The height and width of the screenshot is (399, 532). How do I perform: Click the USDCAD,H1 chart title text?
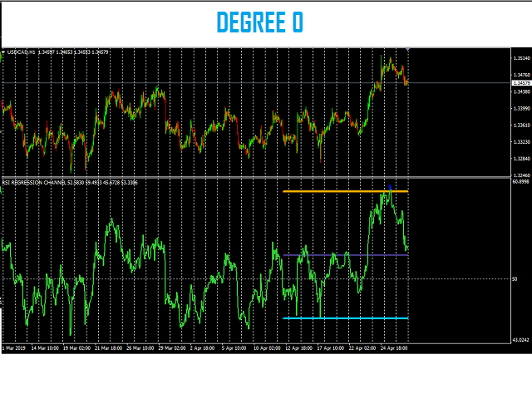pyautogui.click(x=22, y=52)
